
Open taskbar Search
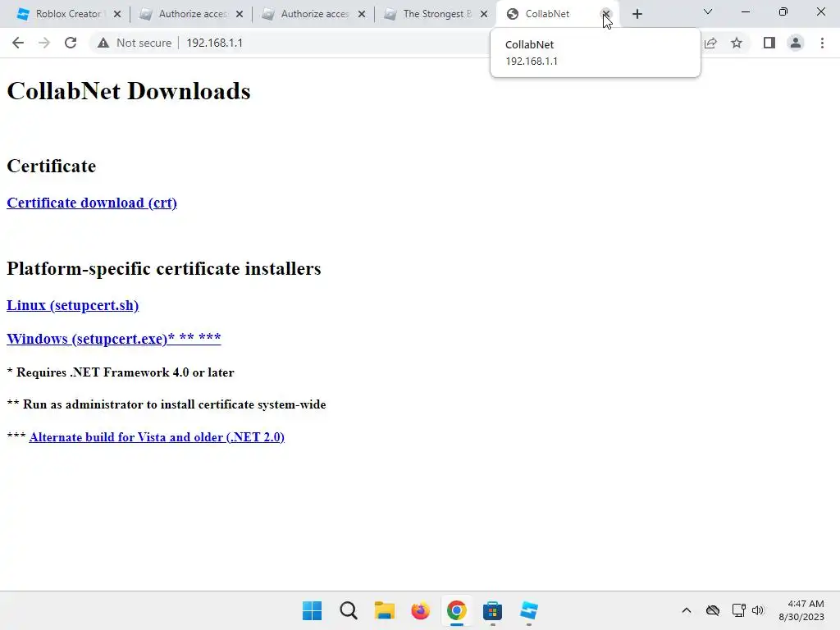348,610
